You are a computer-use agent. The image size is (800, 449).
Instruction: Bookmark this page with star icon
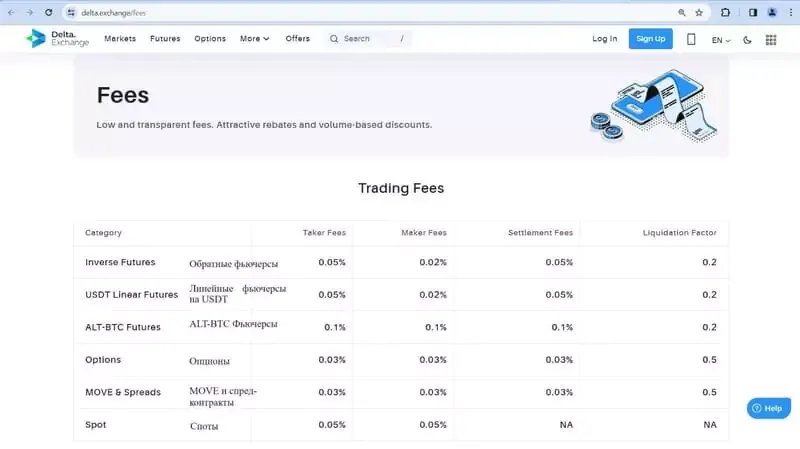tap(699, 13)
